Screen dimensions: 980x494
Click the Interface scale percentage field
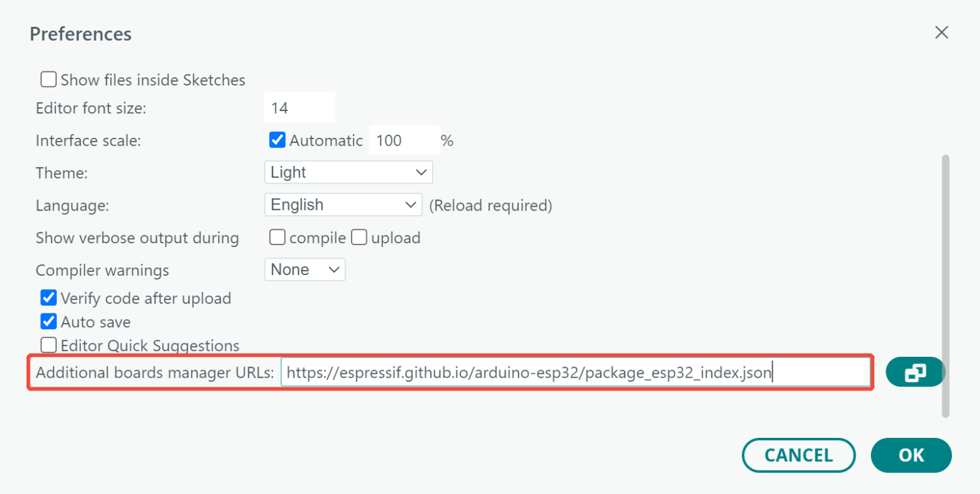coord(404,140)
